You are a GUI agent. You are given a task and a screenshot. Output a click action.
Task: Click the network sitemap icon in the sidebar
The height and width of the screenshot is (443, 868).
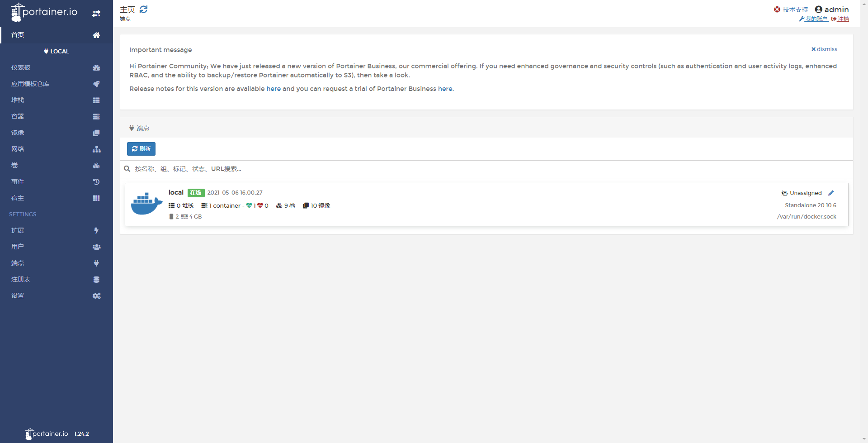click(x=96, y=149)
